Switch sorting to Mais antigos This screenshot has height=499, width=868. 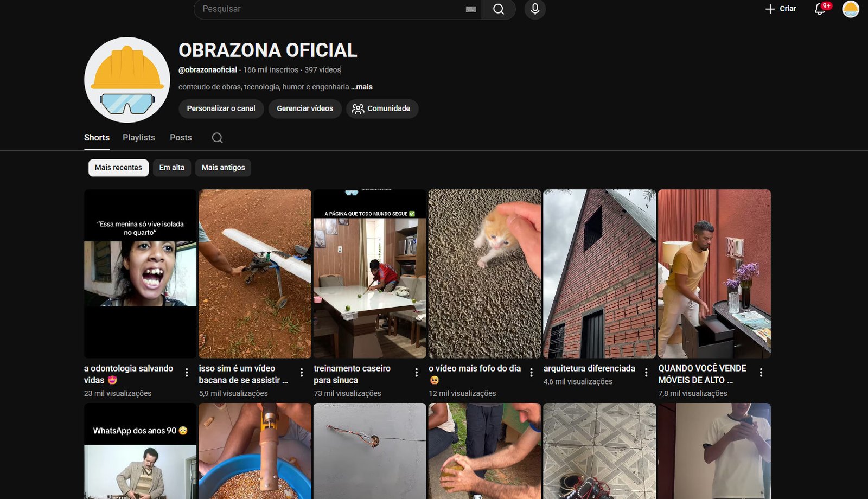(223, 168)
